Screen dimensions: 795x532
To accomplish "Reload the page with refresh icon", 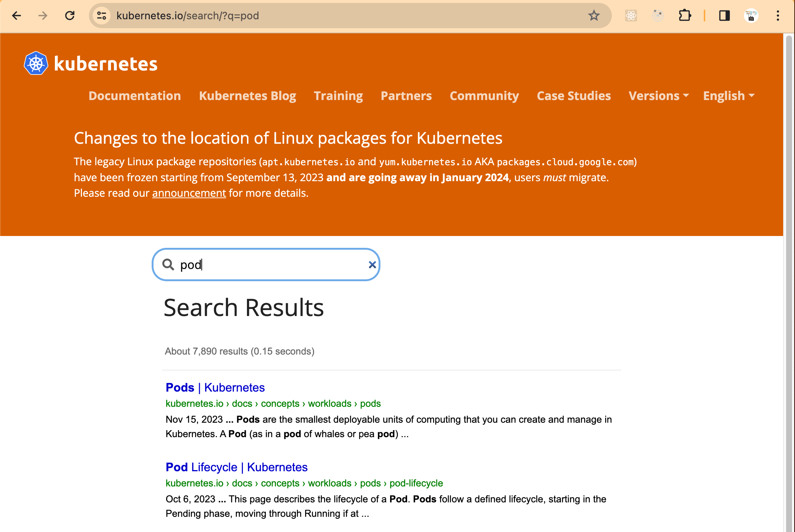I will tap(70, 16).
